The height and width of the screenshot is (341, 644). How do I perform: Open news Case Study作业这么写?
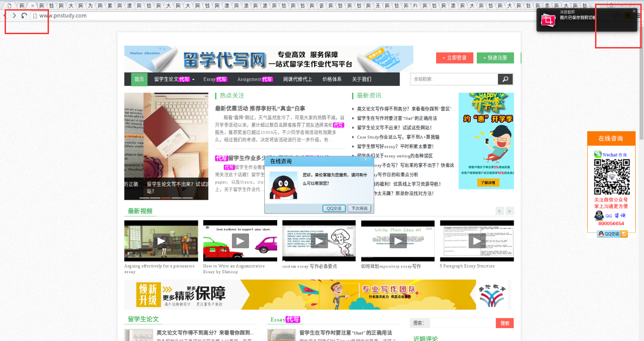click(398, 137)
